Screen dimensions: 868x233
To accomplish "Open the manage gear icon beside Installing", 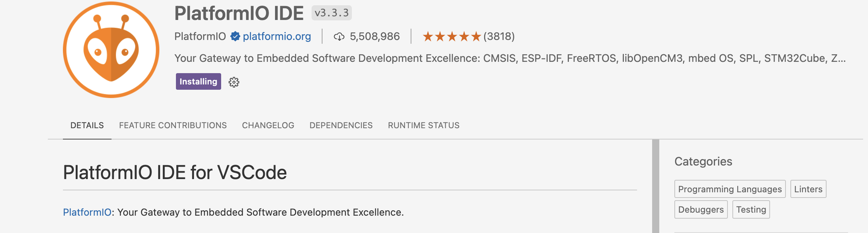I will (x=234, y=82).
